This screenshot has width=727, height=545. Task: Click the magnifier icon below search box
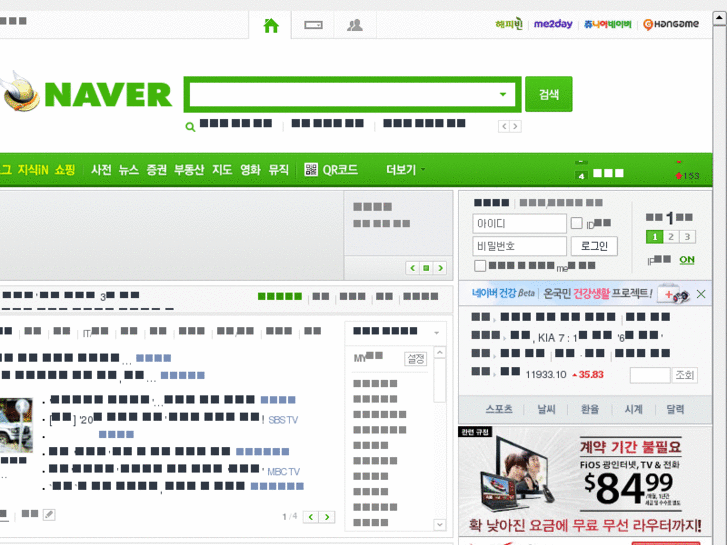(190, 126)
